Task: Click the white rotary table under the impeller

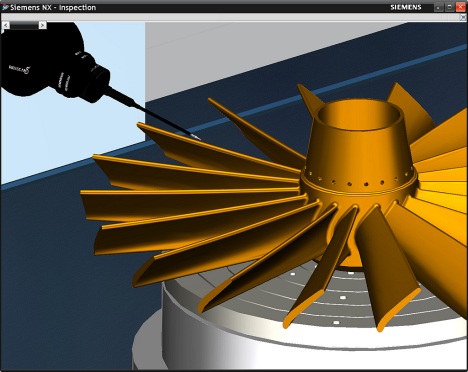Action: click(x=233, y=333)
